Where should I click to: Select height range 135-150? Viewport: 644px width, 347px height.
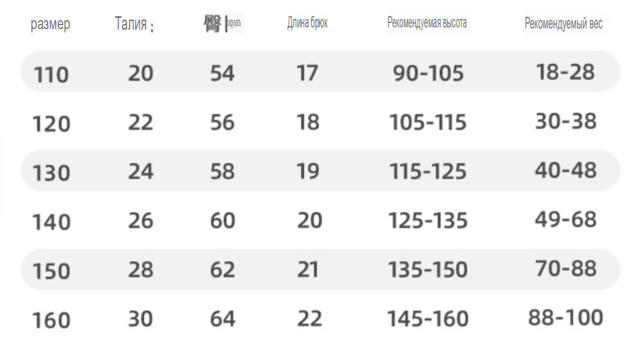click(428, 270)
